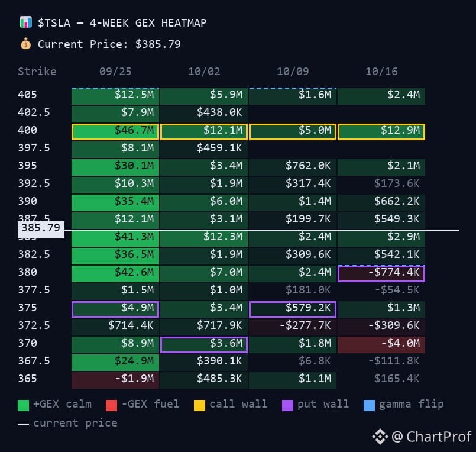Click the money bag icon near Current Price
Screen dimensions: 476x452
tap(25, 44)
